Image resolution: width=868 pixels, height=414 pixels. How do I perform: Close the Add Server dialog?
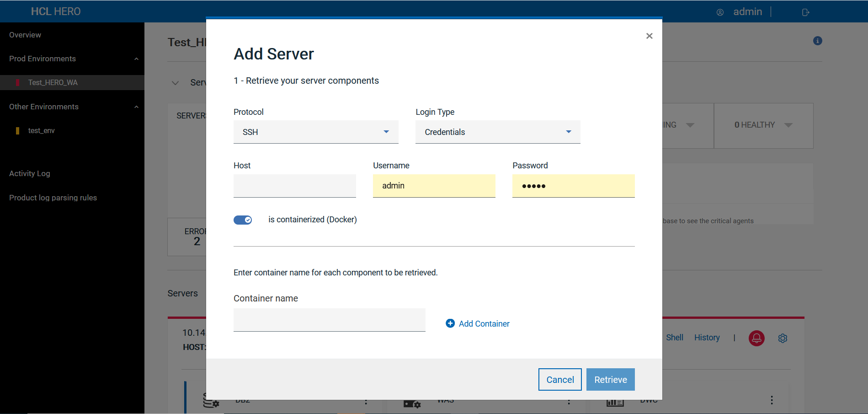649,36
